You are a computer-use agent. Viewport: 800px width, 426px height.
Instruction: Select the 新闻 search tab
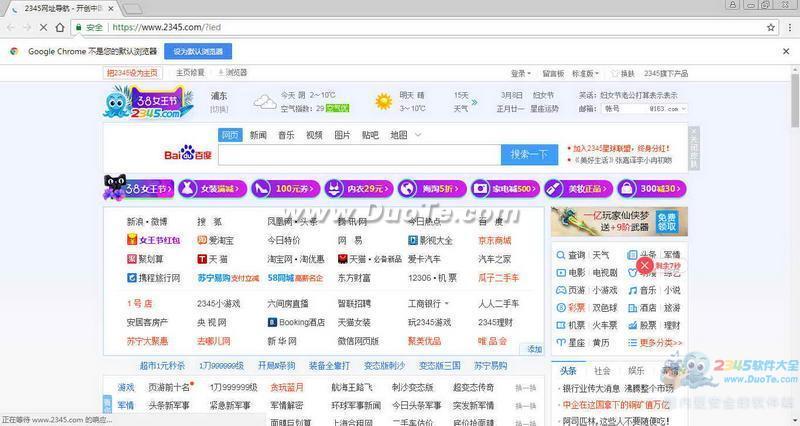258,135
